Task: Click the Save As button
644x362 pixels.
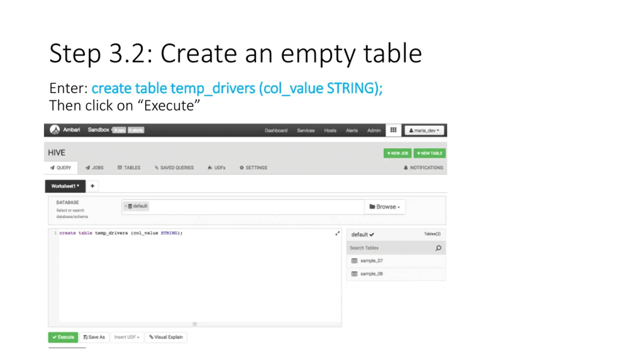Action: [x=94, y=337]
